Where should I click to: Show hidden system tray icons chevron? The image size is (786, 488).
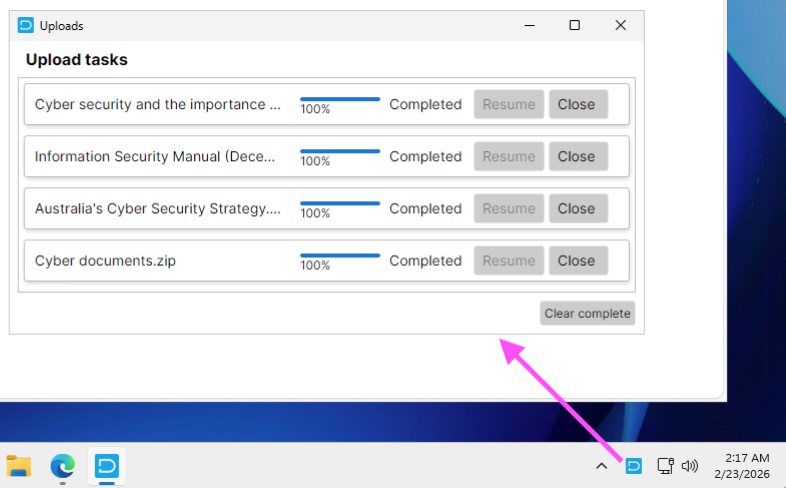[x=602, y=466]
